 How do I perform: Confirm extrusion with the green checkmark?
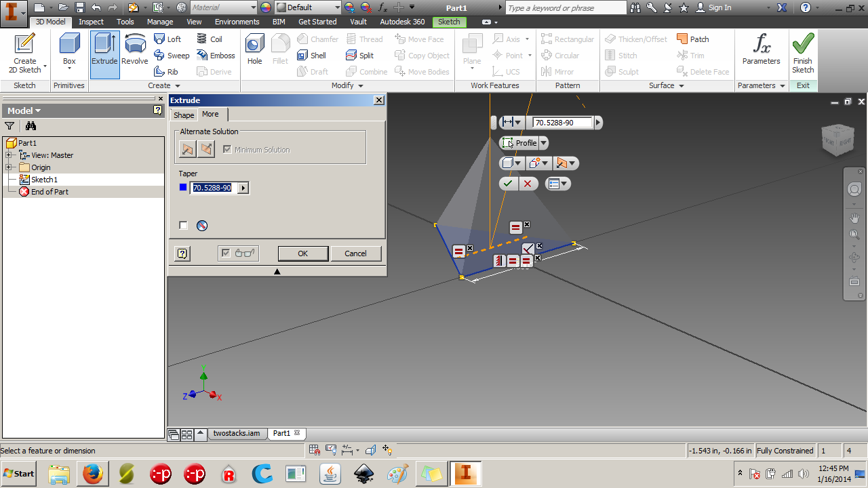click(x=508, y=183)
